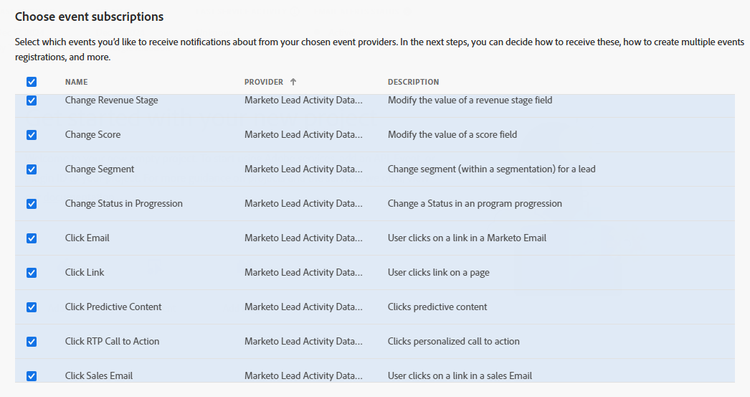750x397 pixels.
Task: Click the sort arrow beside PROVIDER
Action: (293, 82)
